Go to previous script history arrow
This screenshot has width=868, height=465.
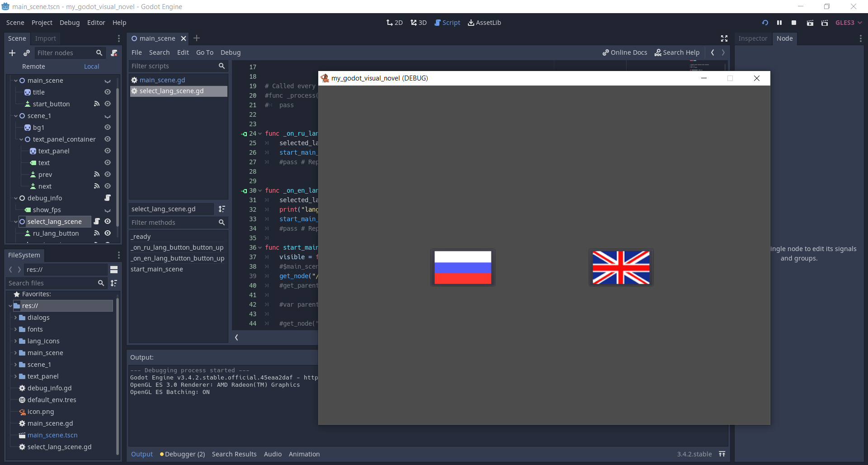coord(712,52)
